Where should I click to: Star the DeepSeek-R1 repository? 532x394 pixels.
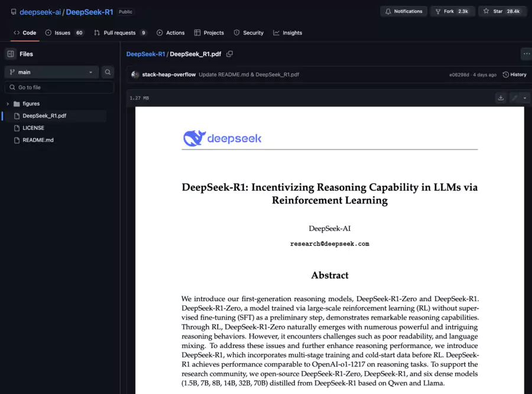coord(502,11)
